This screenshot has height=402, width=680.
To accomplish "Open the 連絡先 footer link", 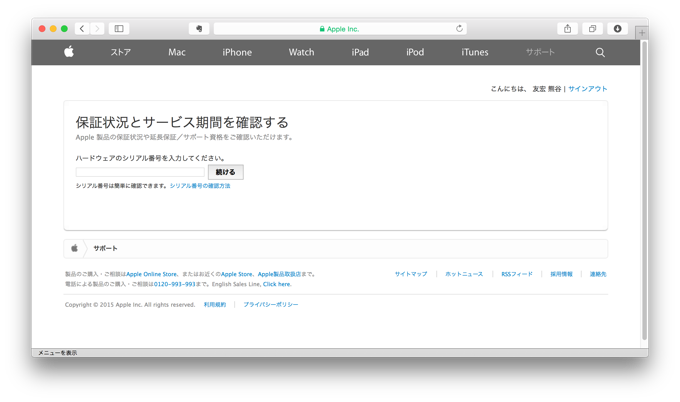I will coord(598,274).
